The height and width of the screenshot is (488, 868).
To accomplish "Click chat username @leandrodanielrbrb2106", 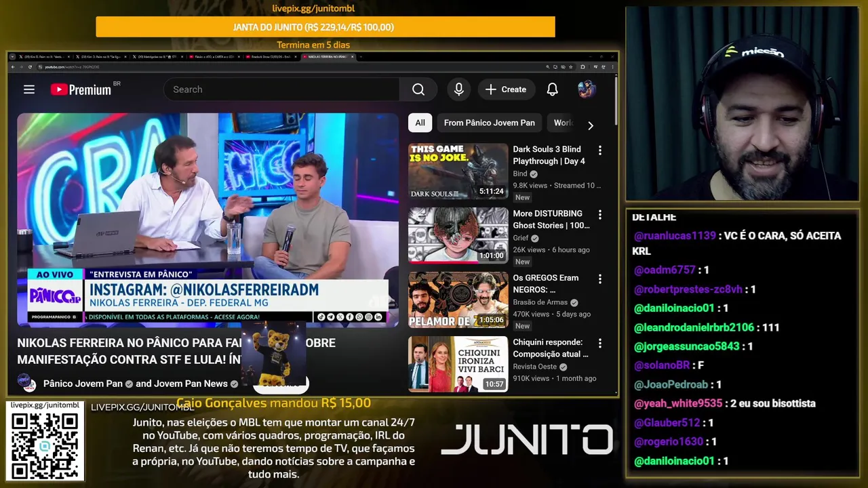I will tap(694, 327).
